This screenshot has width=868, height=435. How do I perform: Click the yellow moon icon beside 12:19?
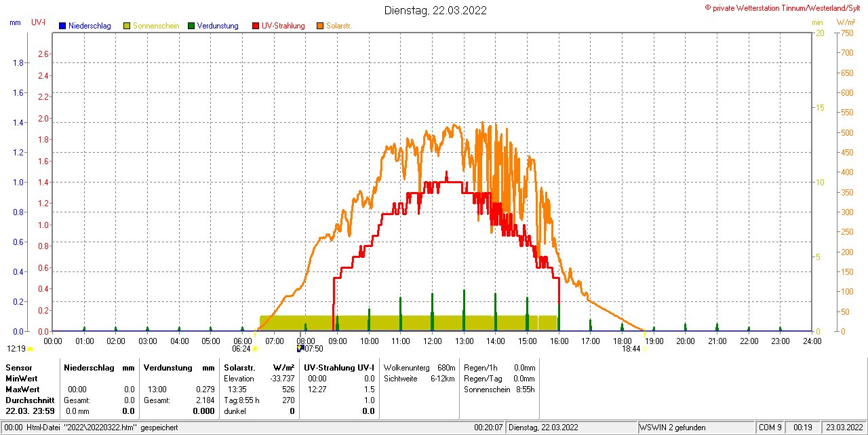click(x=30, y=349)
